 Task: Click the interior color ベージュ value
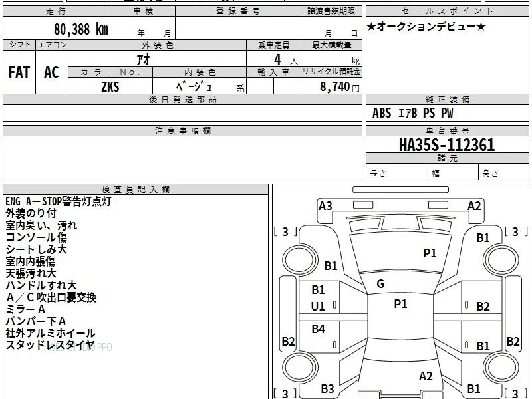[x=194, y=87]
